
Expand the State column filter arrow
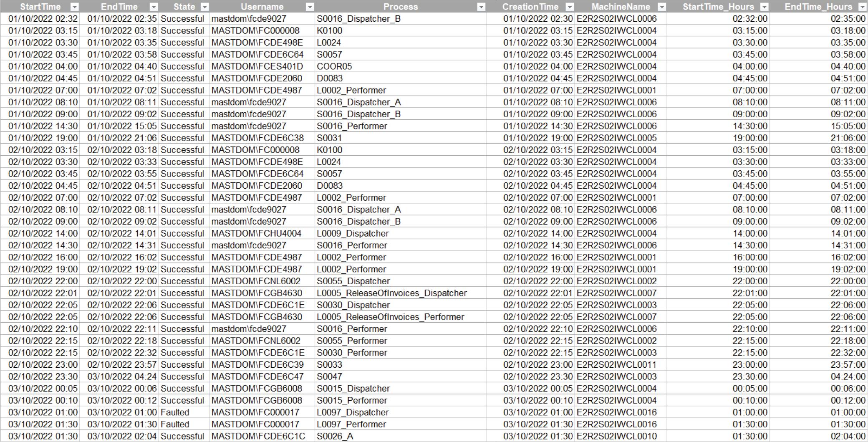204,7
